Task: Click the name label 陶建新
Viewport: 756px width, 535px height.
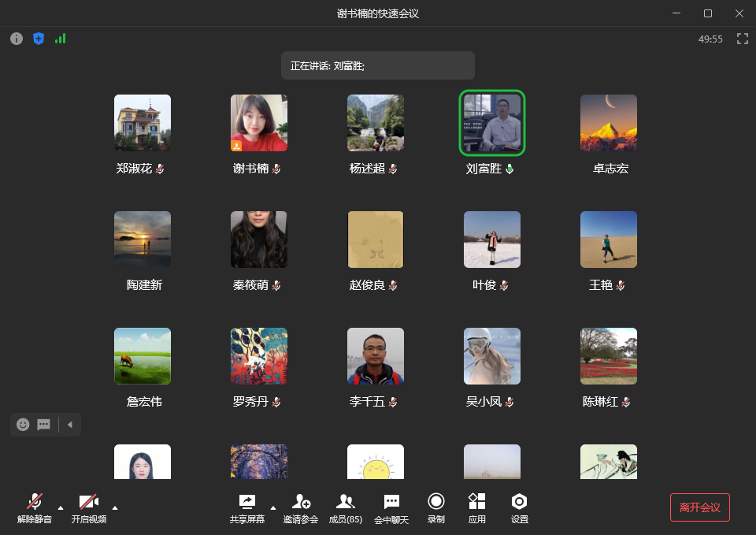Action: tap(144, 285)
